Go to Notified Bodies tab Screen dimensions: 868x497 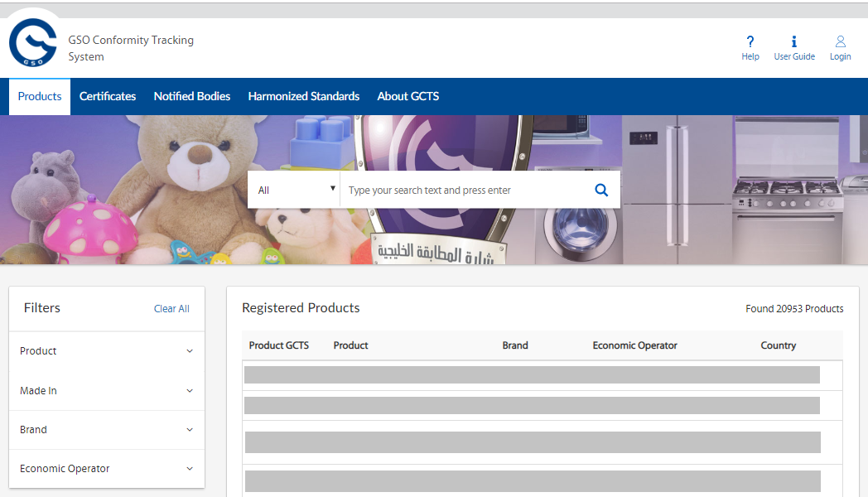coord(191,96)
